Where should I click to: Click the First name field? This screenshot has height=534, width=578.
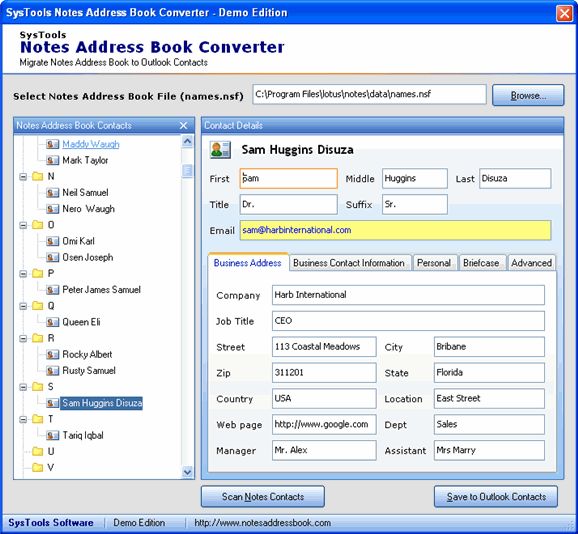click(x=289, y=179)
